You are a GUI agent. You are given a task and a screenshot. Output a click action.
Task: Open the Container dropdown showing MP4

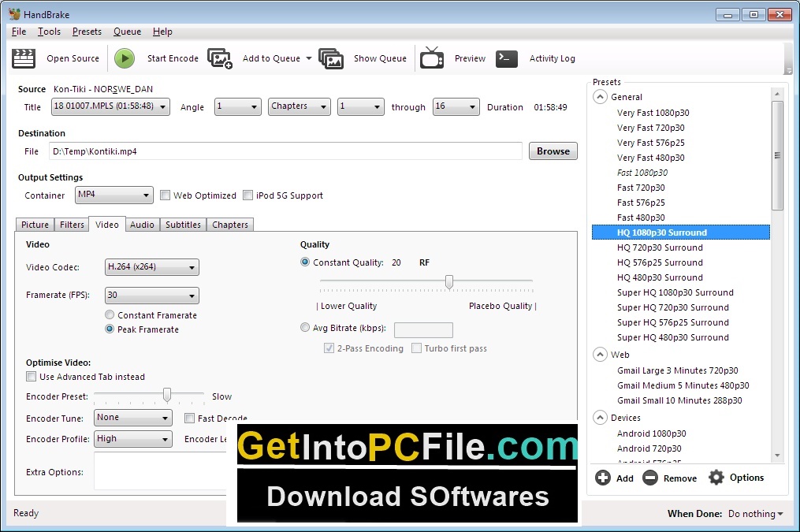(x=114, y=195)
